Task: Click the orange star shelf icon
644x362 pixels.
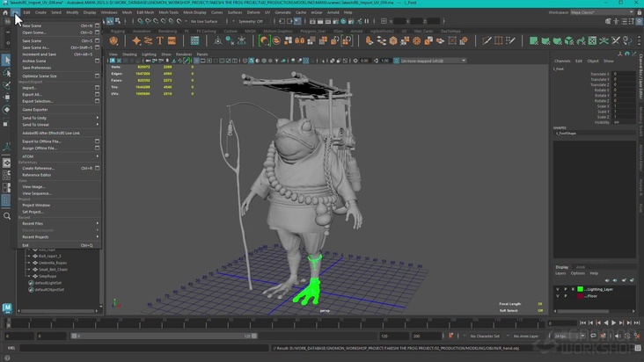Action: coord(136,40)
